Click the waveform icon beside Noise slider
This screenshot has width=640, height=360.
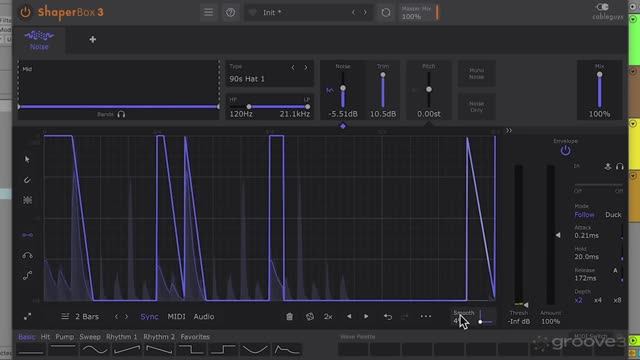tap(330, 90)
